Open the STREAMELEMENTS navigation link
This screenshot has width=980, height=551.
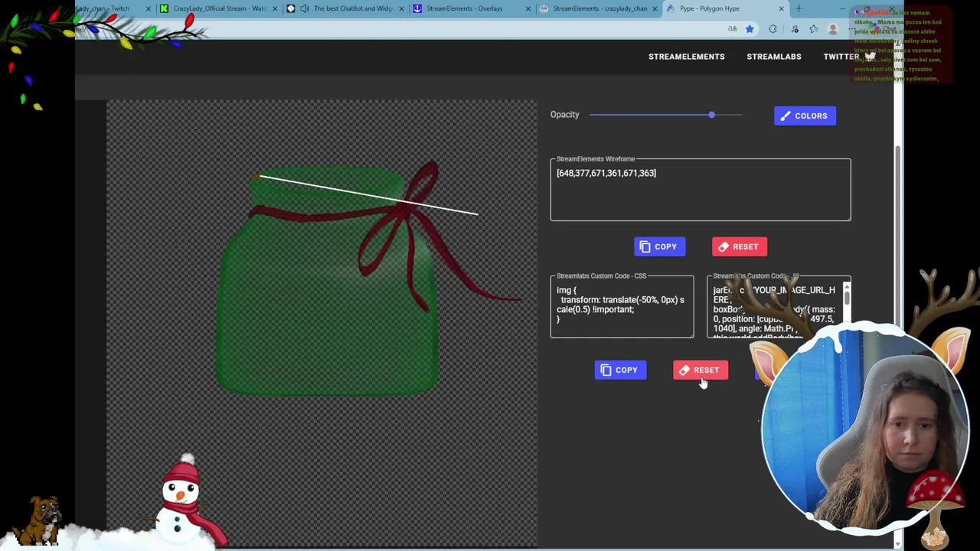(x=686, y=57)
